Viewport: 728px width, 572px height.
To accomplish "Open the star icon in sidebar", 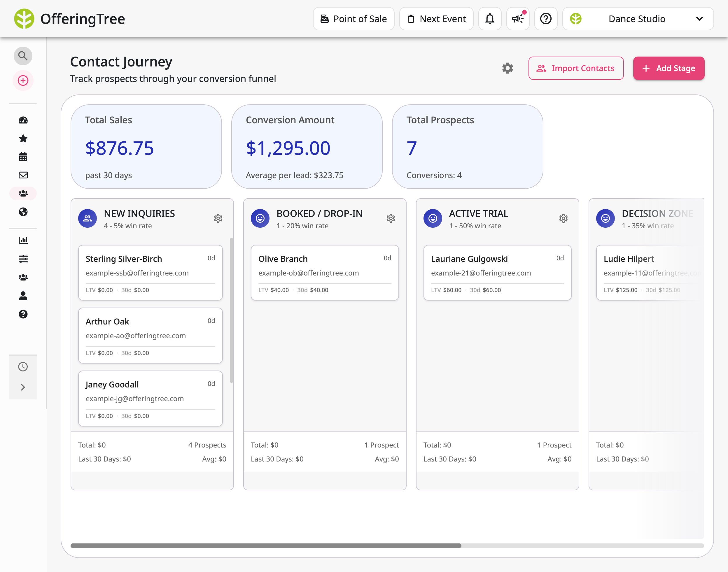I will [23, 138].
